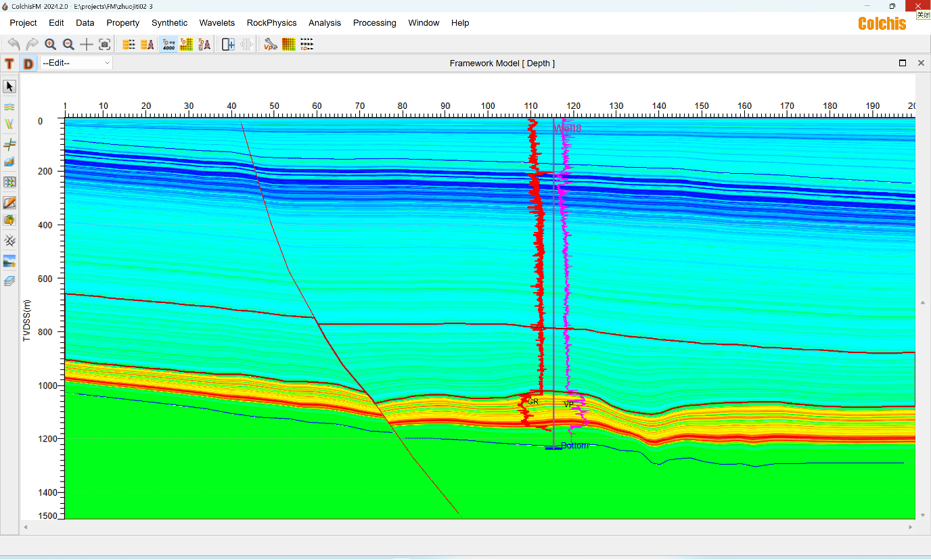Open the Project menu
931x560 pixels.
(x=23, y=23)
